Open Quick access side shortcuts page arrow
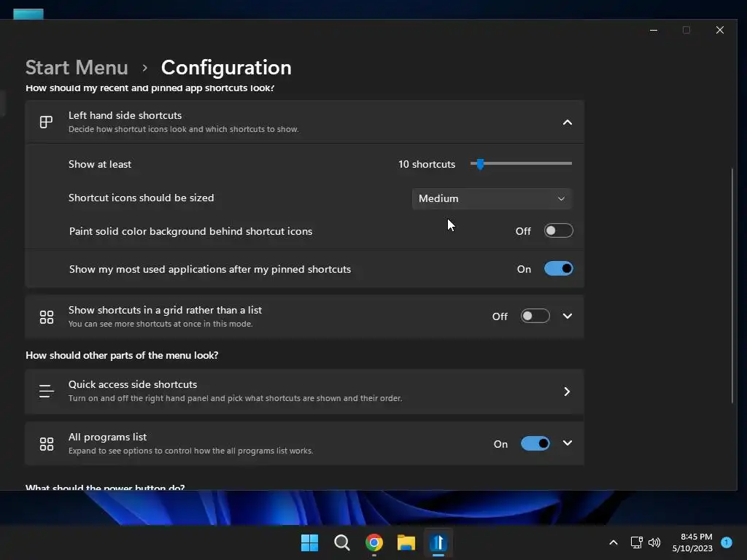This screenshot has width=747, height=560. point(567,392)
